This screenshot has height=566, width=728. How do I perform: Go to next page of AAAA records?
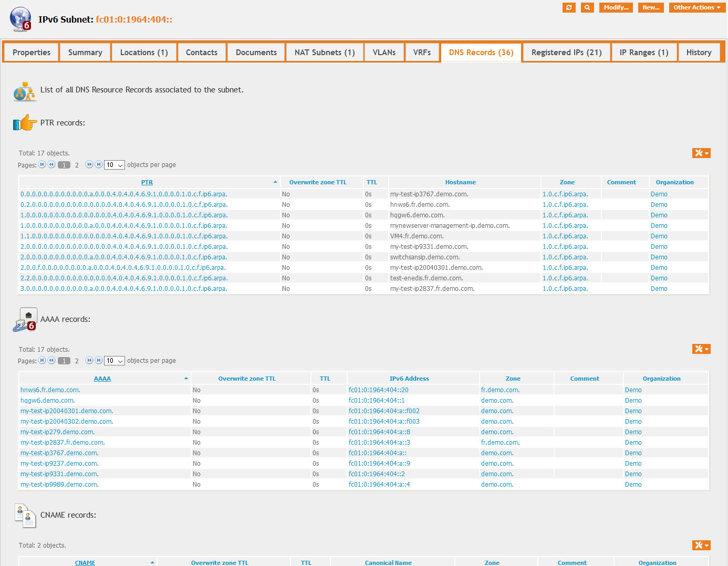(89, 361)
